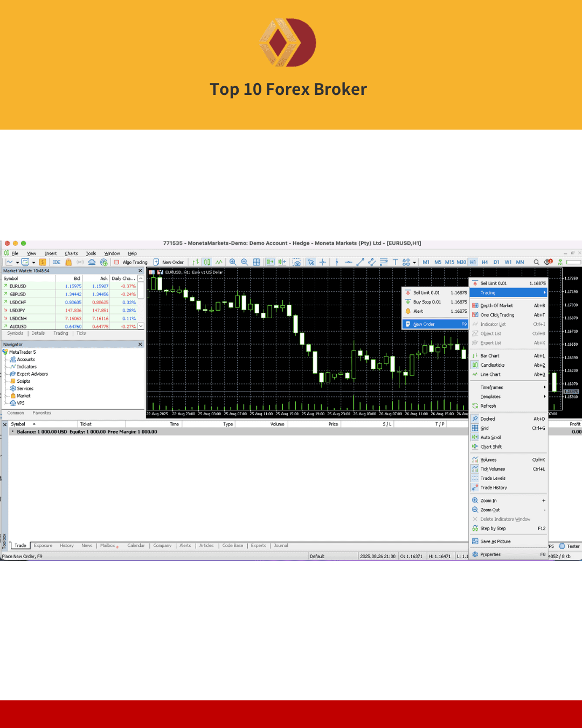The width and height of the screenshot is (582, 728).
Task: Expand the Indicators node in Navigator
Action: point(26,367)
